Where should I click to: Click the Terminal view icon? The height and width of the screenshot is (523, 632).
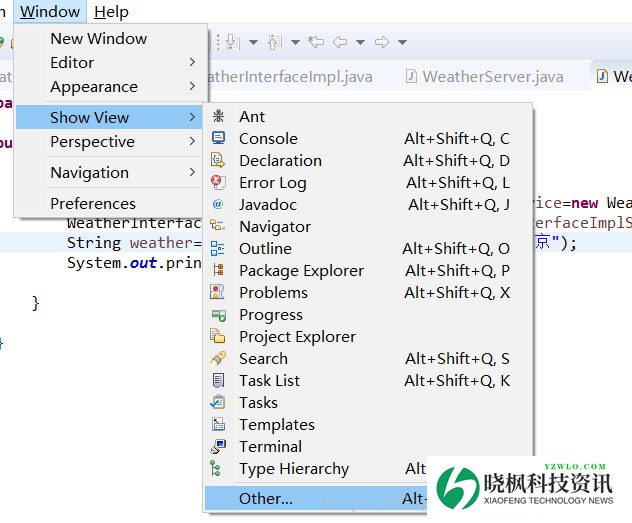click(218, 446)
